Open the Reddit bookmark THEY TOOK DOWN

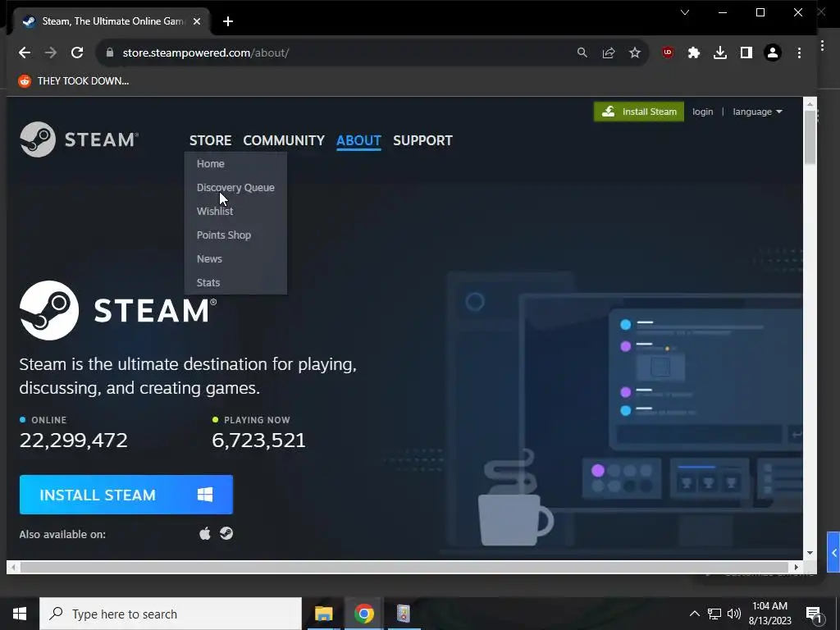pos(74,81)
